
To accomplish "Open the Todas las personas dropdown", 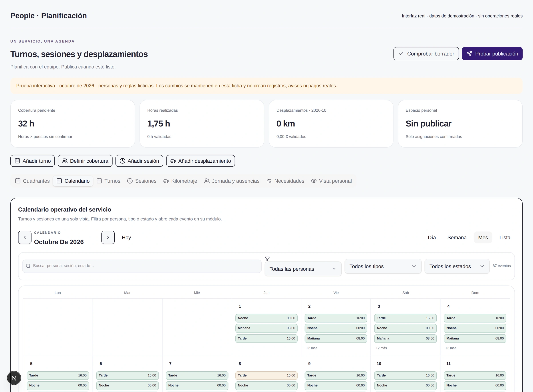I will 303,269.
